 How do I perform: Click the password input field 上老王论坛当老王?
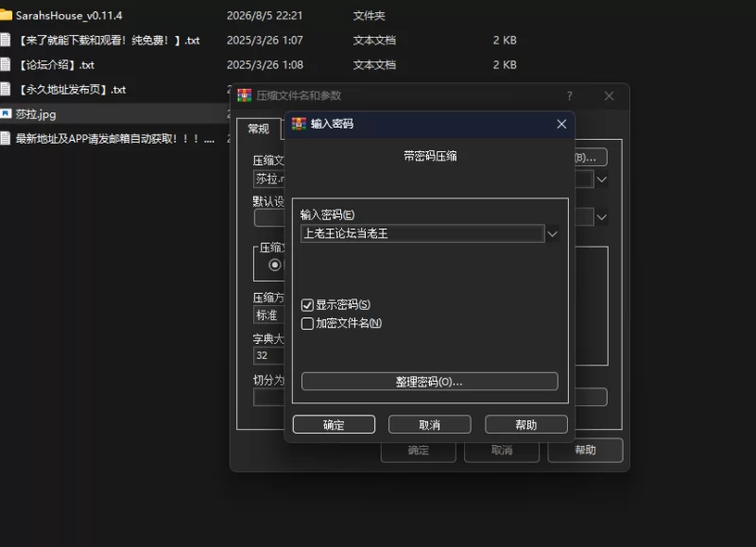422,233
